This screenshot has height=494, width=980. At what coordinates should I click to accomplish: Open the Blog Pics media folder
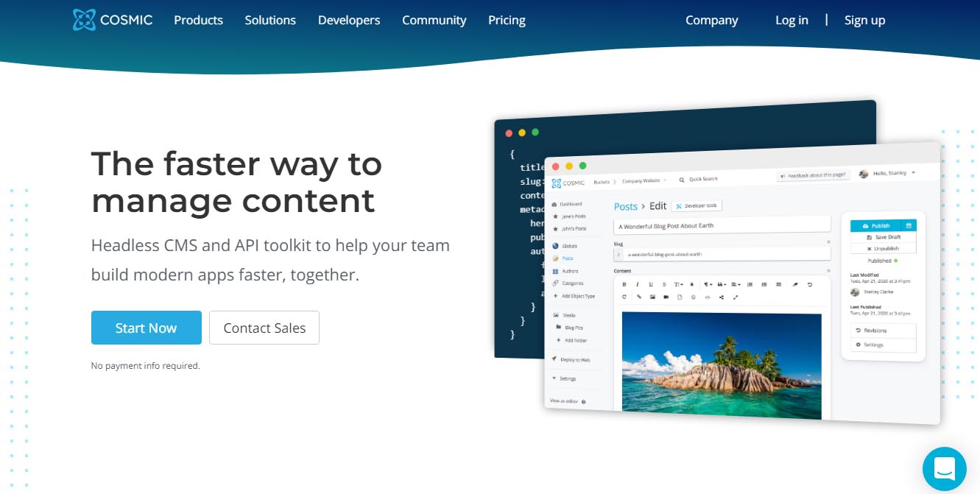click(569, 328)
